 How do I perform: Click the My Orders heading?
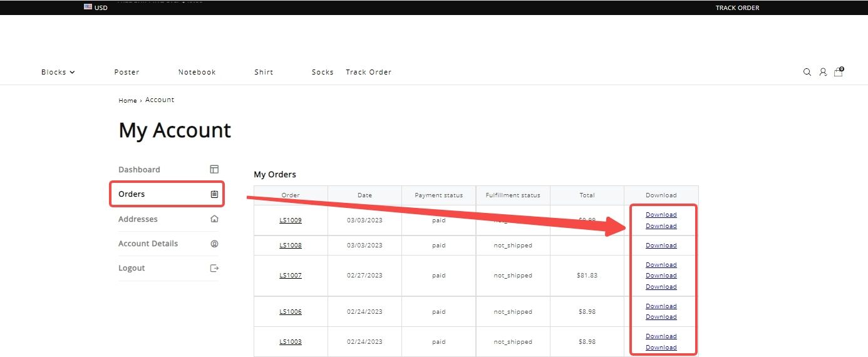pyautogui.click(x=275, y=174)
